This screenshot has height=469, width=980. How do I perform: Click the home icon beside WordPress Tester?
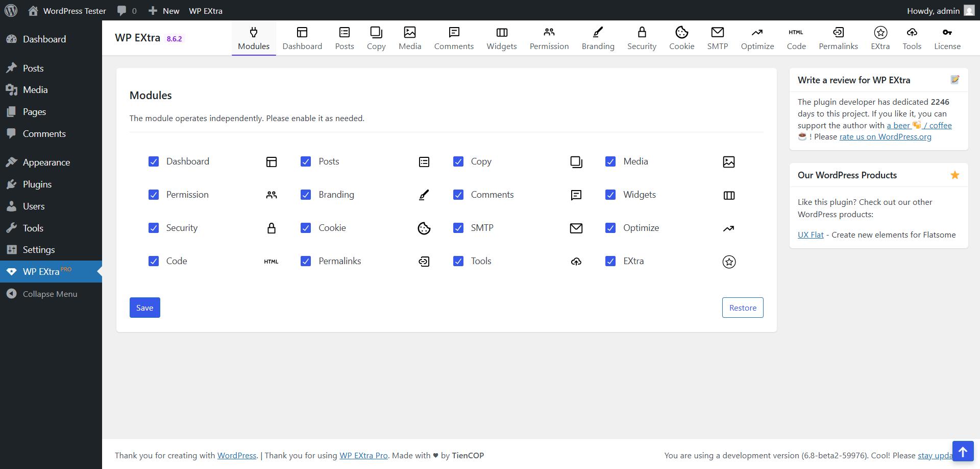point(33,11)
